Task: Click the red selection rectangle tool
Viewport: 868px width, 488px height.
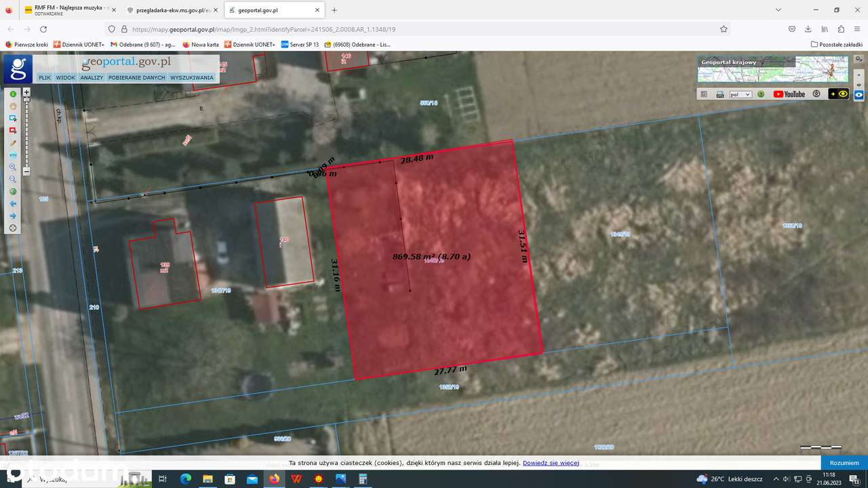Action: (x=13, y=130)
